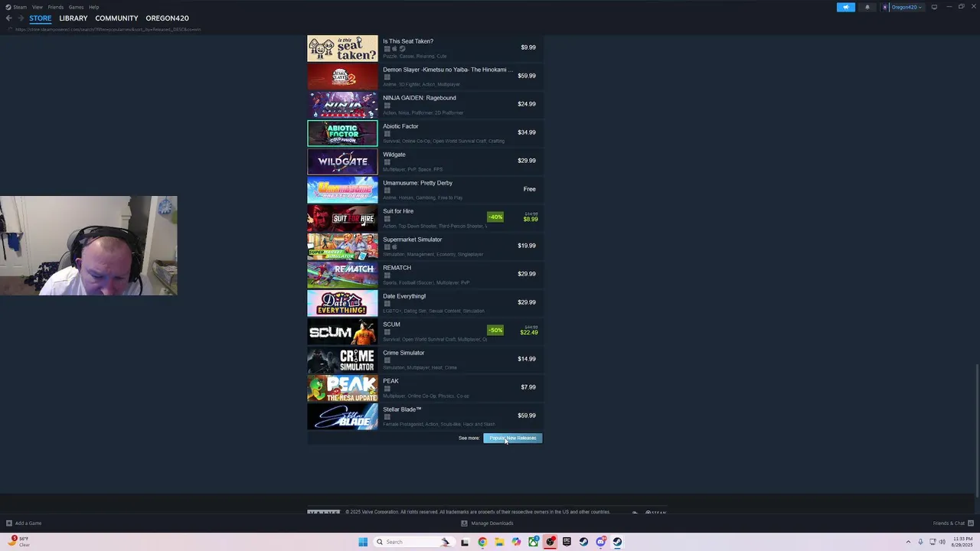Open Steam announcements megaphone button
Screen dimensions: 980x551
[x=846, y=7]
